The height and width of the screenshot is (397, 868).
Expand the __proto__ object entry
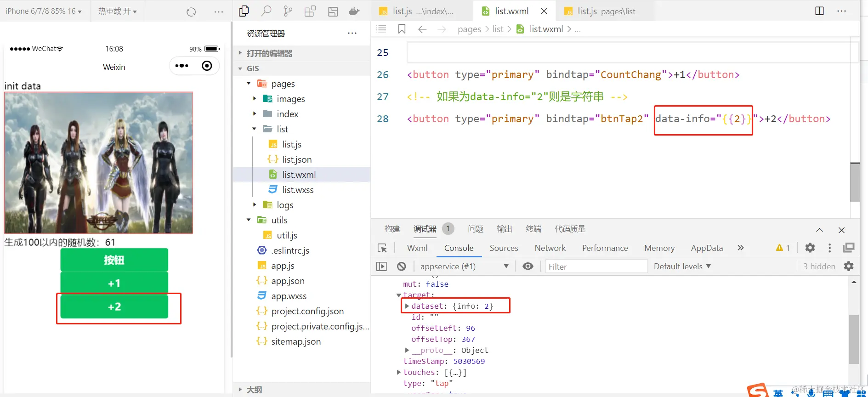coord(407,350)
